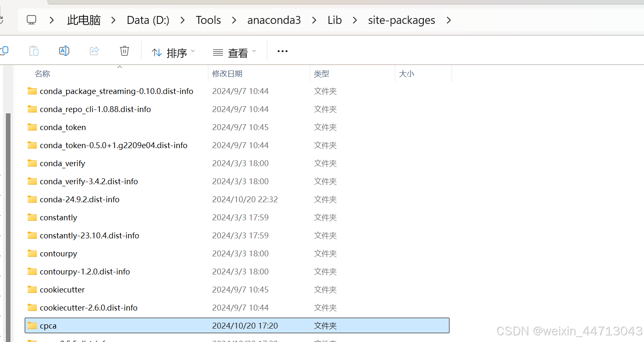This screenshot has width=644, height=342.
Task: Navigate to Tools via breadcrumb
Action: (208, 20)
